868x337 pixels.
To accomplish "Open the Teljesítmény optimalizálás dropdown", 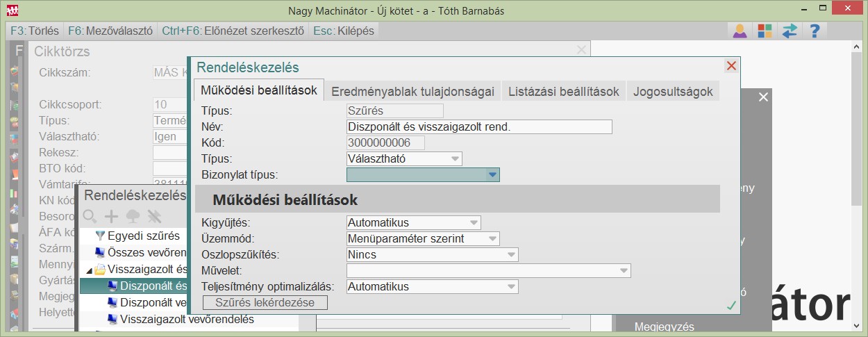I will tap(432, 286).
